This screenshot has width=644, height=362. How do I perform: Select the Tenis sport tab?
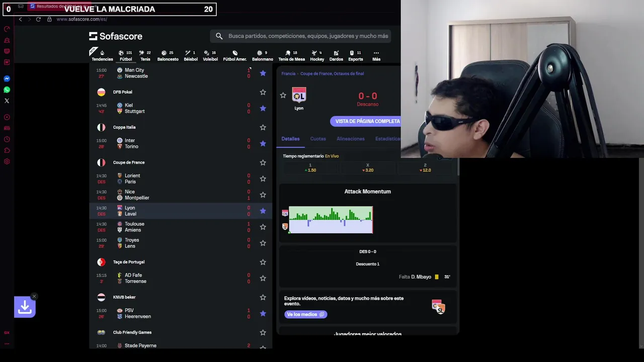pyautogui.click(x=145, y=56)
